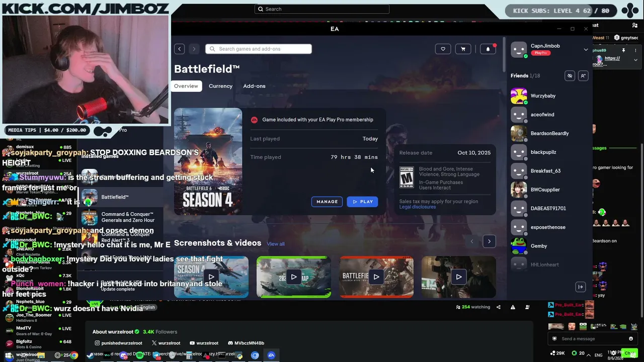
Task: Show previous screenshots with left arrow
Action: pos(472,241)
